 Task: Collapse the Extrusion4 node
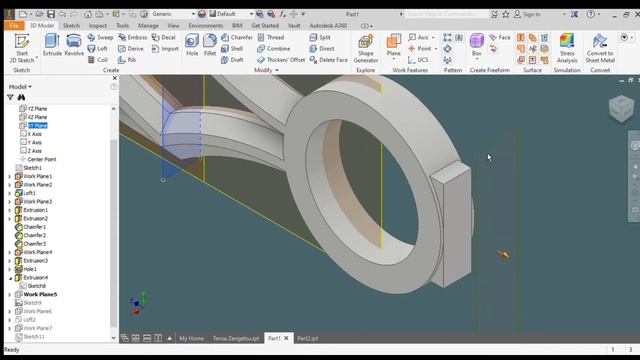(10, 278)
